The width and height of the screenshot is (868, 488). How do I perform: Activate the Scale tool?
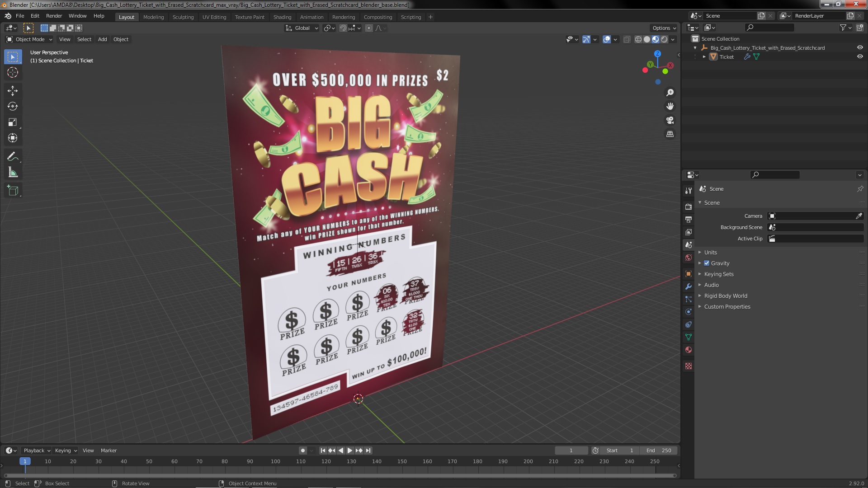(x=13, y=122)
